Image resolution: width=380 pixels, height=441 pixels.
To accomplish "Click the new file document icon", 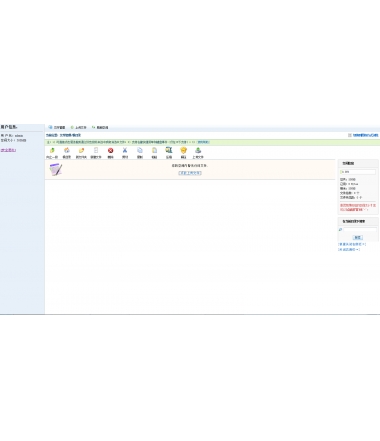I will tap(96, 150).
